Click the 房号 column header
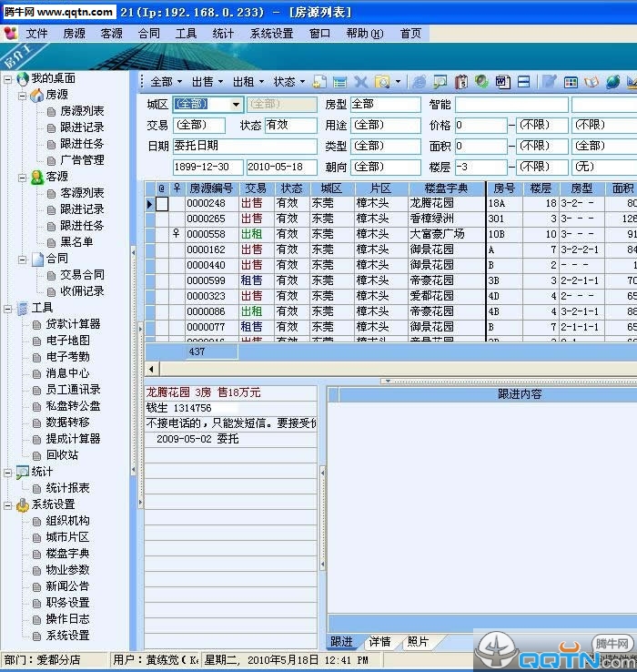This screenshot has width=637, height=672. [x=504, y=188]
